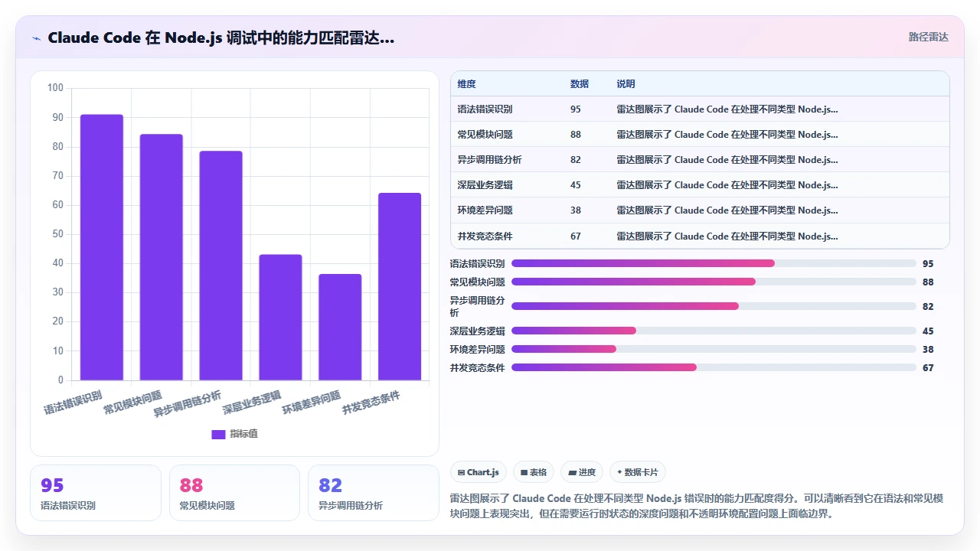Click the 深层业务逻辑 progress bar
Image resolution: width=980 pixels, height=551 pixels.
tap(714, 331)
